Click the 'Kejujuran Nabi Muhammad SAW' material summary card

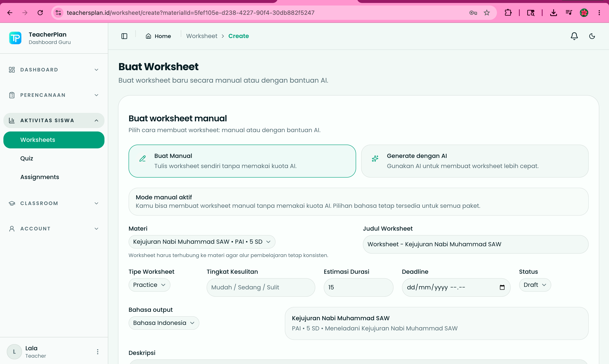[436, 323]
